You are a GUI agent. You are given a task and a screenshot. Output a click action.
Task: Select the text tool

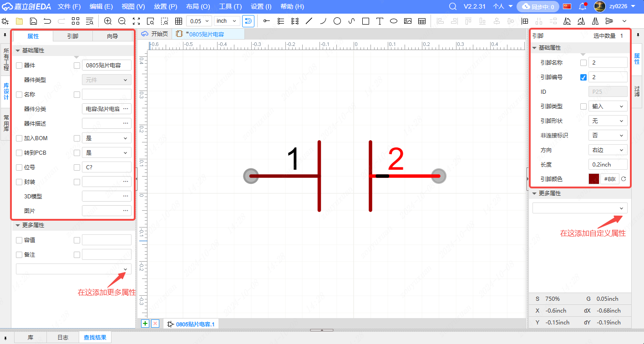tap(380, 21)
